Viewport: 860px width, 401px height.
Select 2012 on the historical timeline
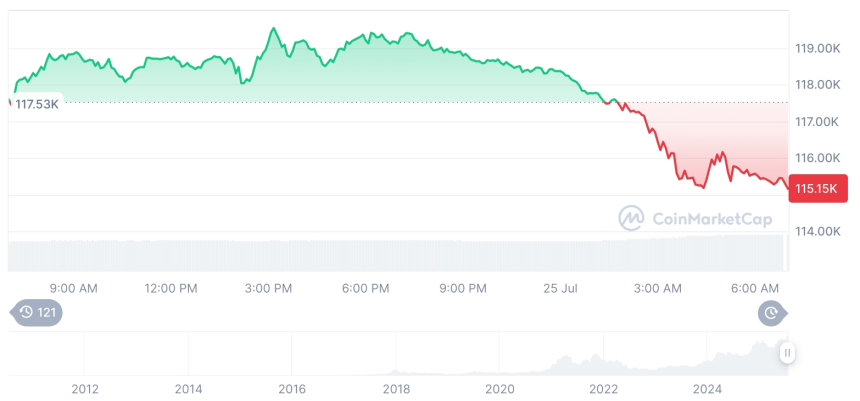pos(85,388)
